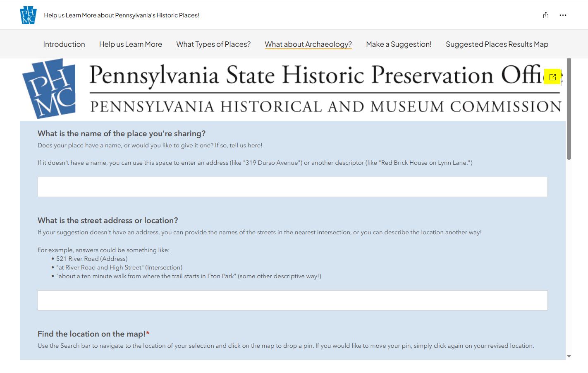Click 'What is the name of the place you're sharing?' heading
588x373 pixels.
coord(122,134)
